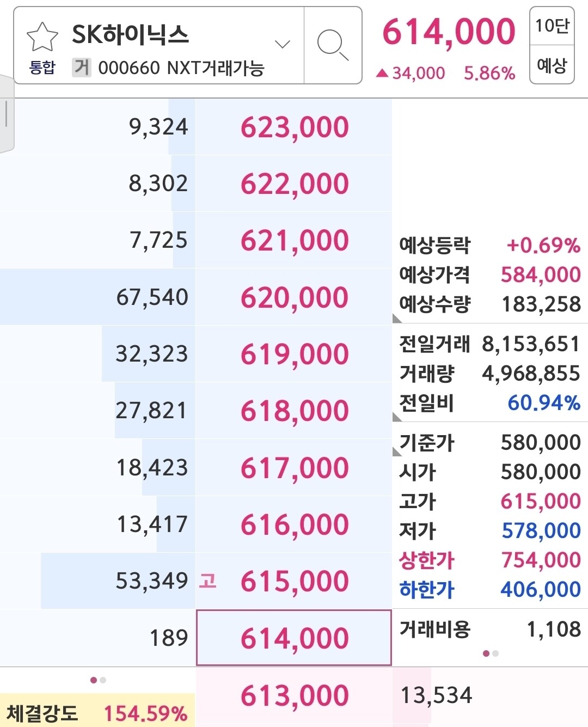Open the stock search magnifier icon
588x727 pixels.
[x=332, y=45]
